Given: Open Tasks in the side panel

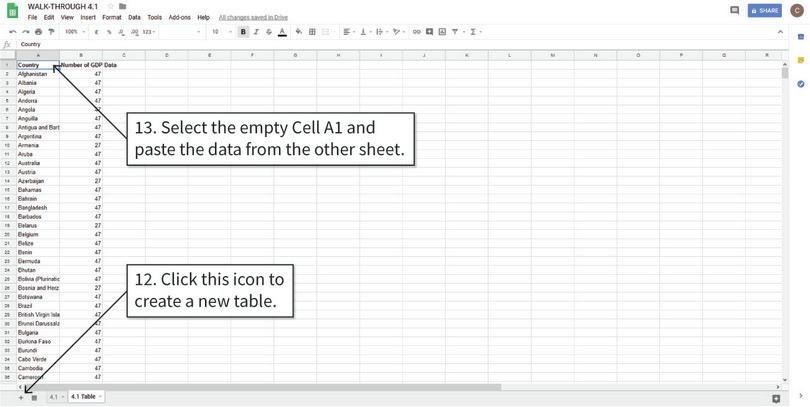Looking at the screenshot, I should (x=801, y=84).
